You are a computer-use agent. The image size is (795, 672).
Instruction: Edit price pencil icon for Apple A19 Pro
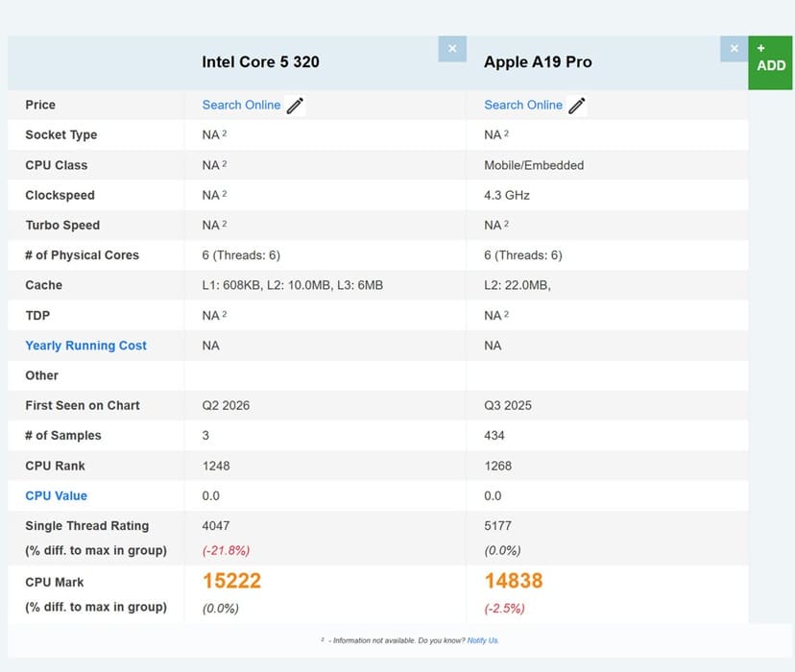coord(577,106)
